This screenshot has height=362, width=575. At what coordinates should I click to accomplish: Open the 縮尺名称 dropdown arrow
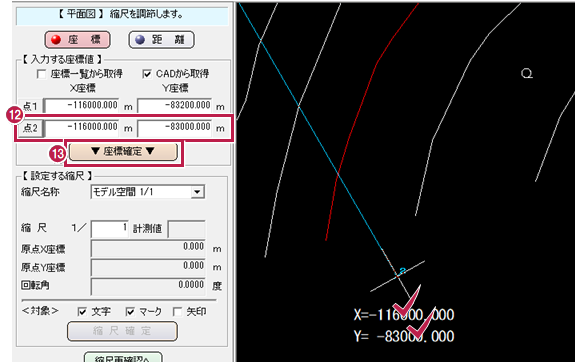[197, 192]
